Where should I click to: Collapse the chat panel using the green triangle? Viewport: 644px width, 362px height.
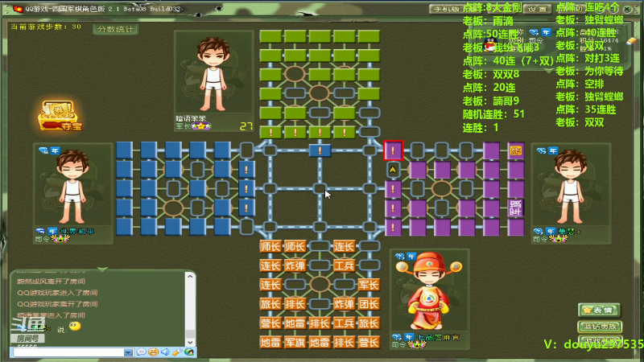102,269
